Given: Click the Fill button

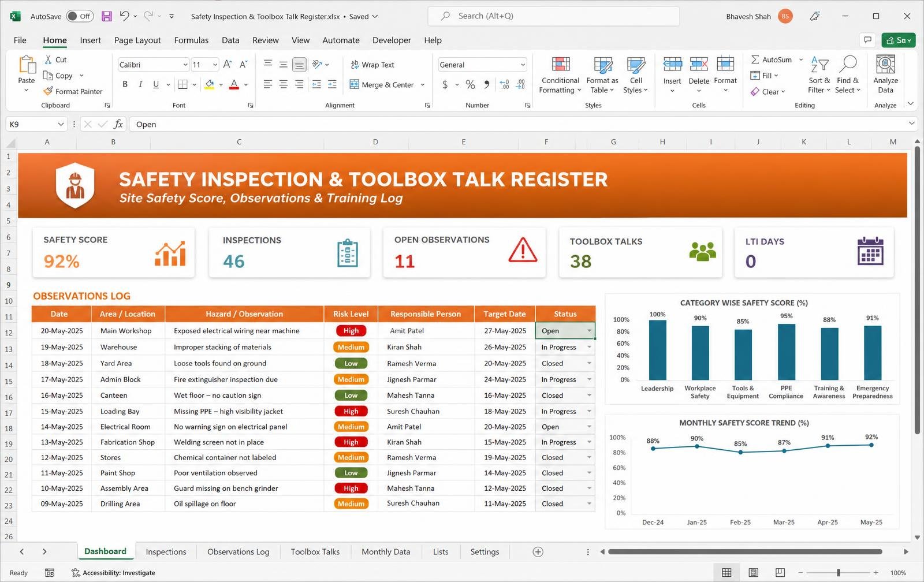Looking at the screenshot, I should [x=764, y=76].
